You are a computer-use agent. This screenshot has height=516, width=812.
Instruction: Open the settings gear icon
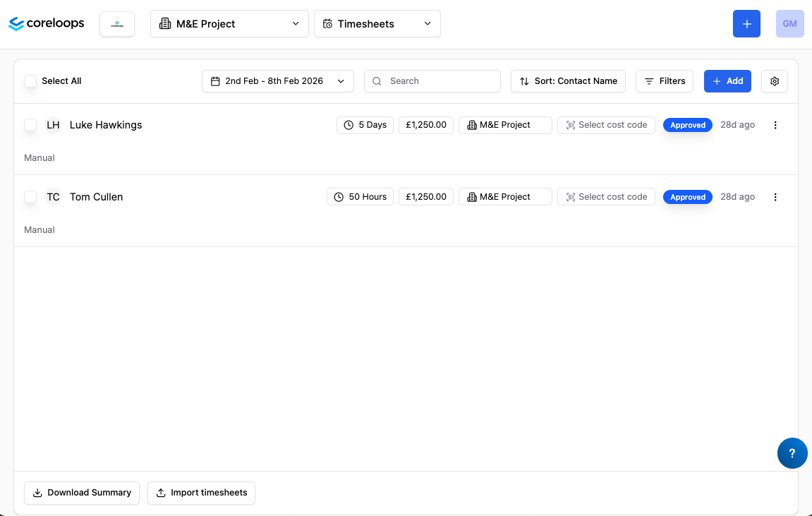[x=775, y=81]
